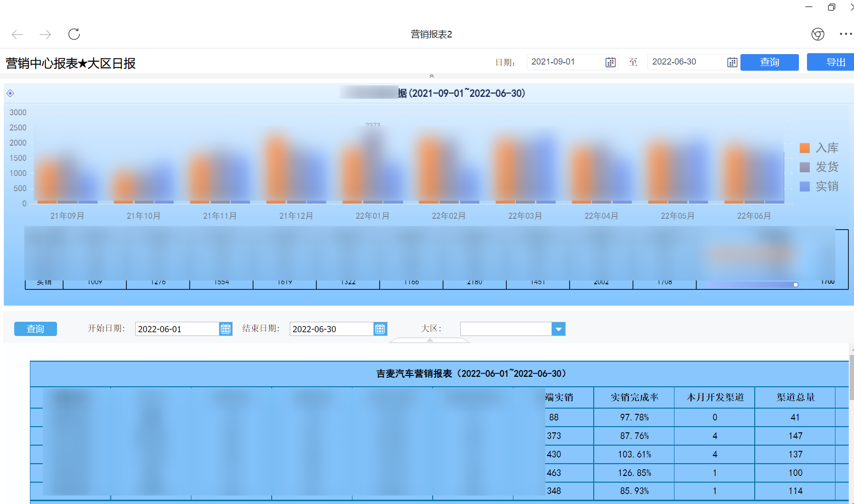Click the chart horizontal slider handle

(x=796, y=285)
